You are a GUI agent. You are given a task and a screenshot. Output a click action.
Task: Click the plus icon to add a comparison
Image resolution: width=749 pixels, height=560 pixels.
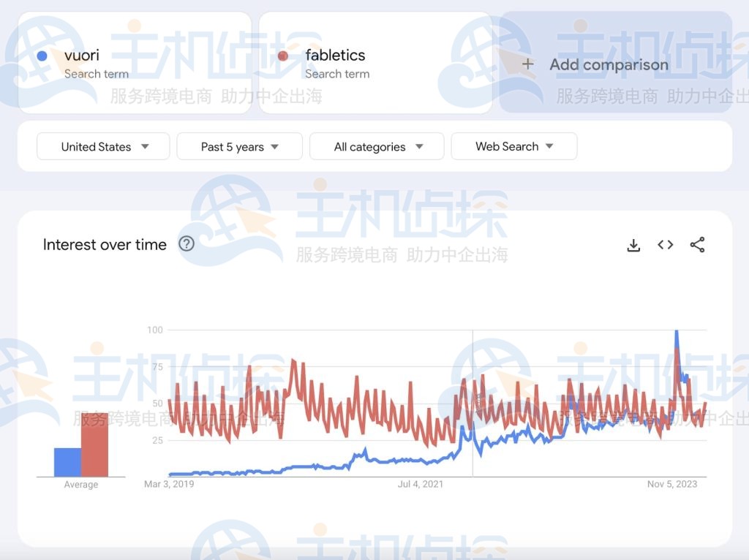coord(528,64)
